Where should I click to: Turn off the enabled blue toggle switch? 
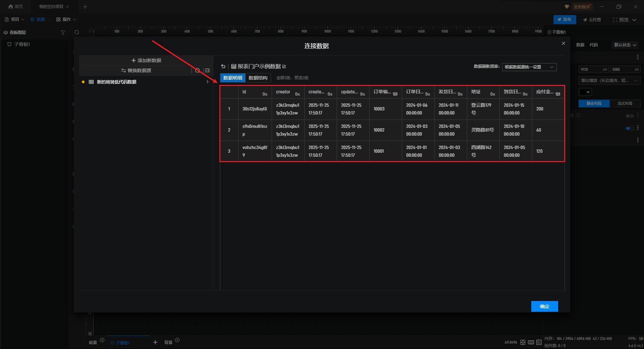[630, 128]
